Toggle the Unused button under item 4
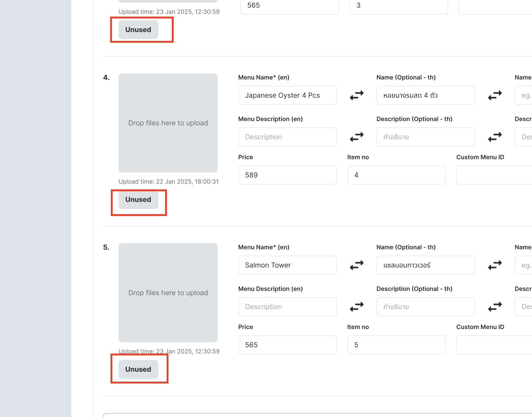The height and width of the screenshot is (417, 532). 138,200
